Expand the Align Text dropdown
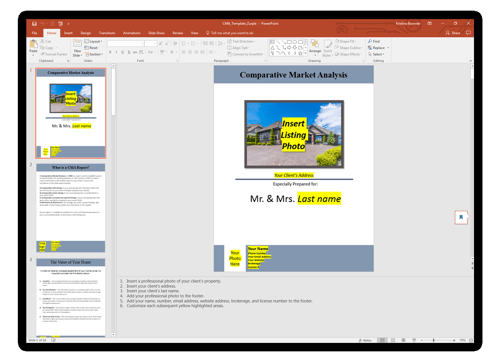This screenshot has width=500, height=362. click(x=239, y=48)
